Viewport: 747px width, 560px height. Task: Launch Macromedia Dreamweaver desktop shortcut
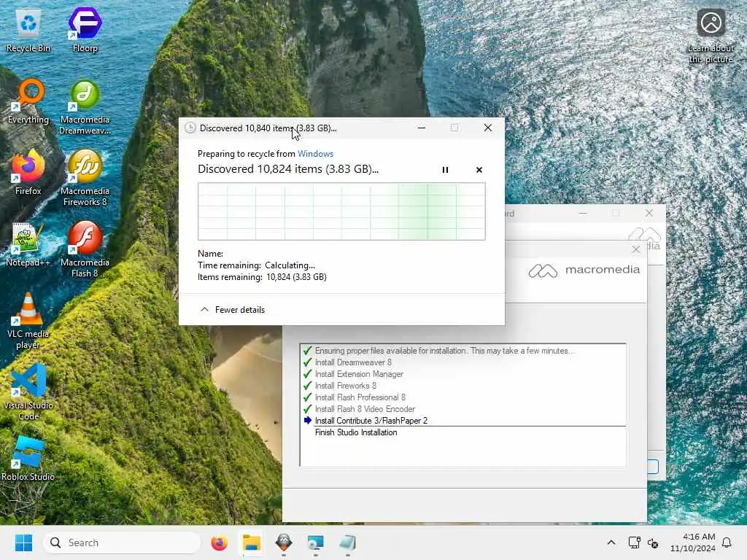coord(85,107)
